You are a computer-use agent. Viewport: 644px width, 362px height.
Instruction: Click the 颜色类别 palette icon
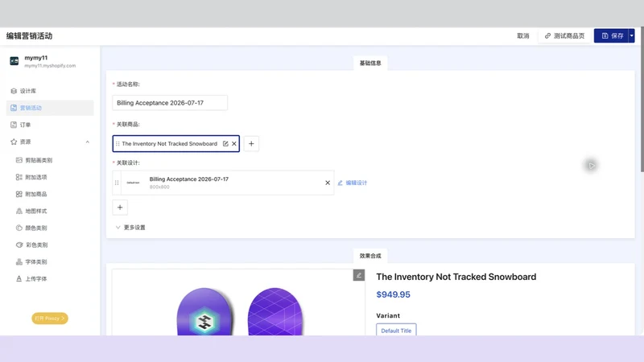[x=19, y=228]
